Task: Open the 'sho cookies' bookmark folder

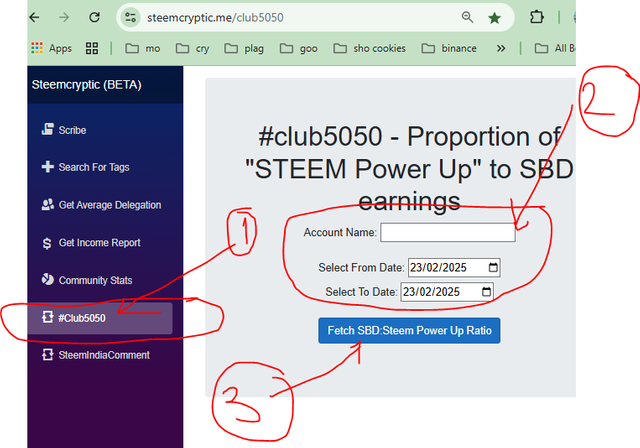Action: pyautogui.click(x=370, y=49)
